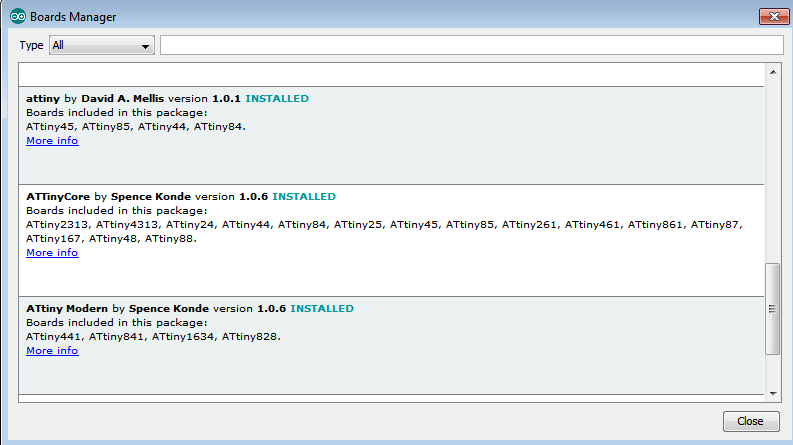
Task: Click the Boards Manager window title text
Action: (x=73, y=17)
